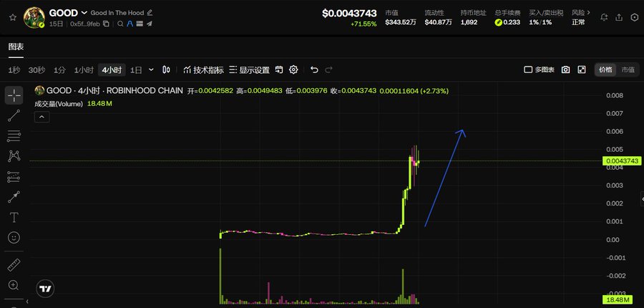644x308 pixels.
Task: Open the hexagon settings icon in the header
Action: click(634, 17)
